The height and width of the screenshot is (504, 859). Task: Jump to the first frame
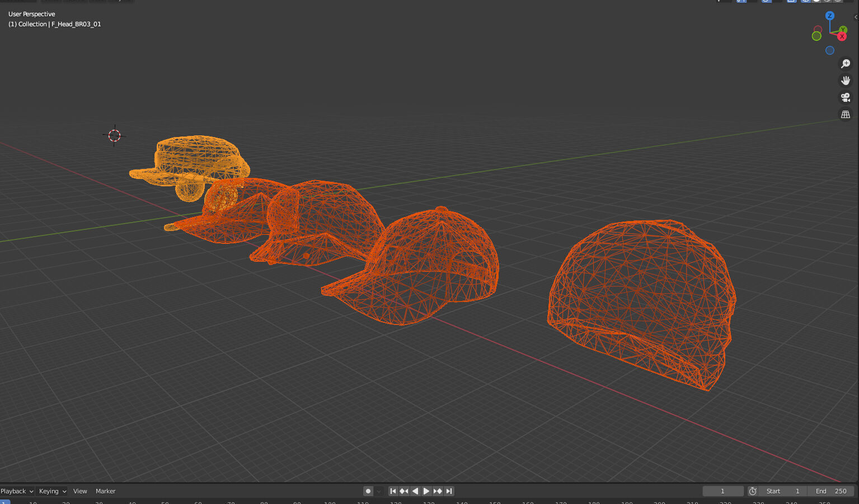click(393, 491)
